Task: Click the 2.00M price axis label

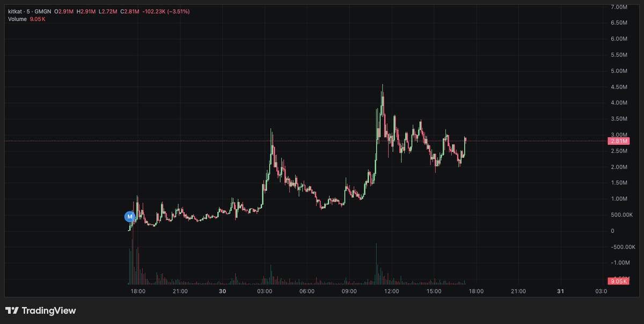Action: click(x=619, y=167)
